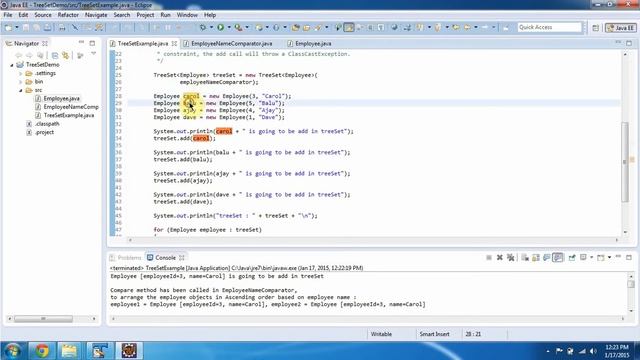Screen dimensions: 640x360
Task: Open dropdown arrow beside Run icon
Action: click(229, 27)
